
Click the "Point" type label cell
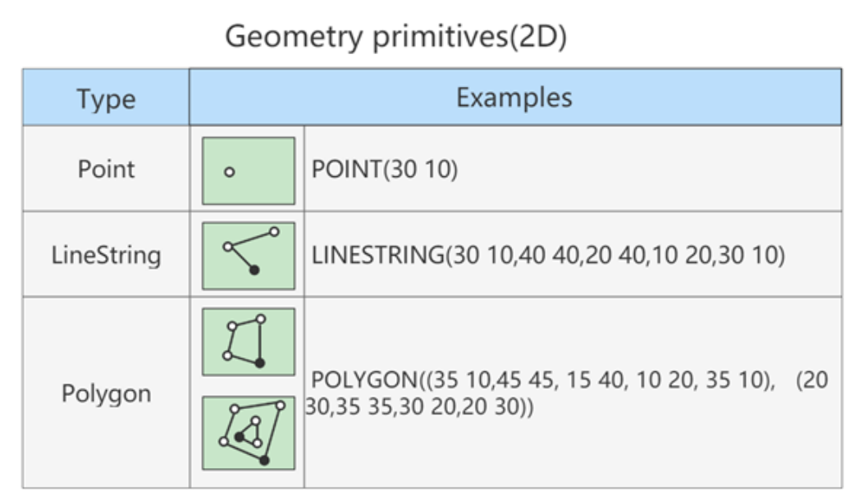tap(106, 169)
